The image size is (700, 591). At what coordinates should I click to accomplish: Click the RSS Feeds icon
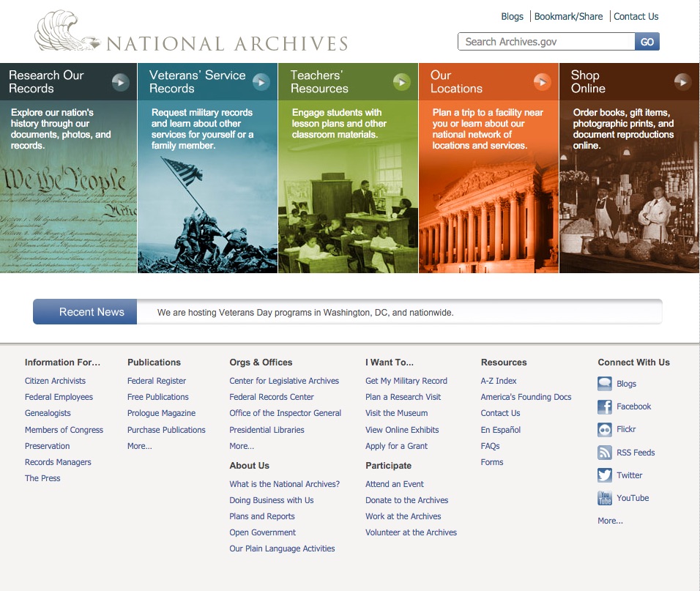click(605, 453)
